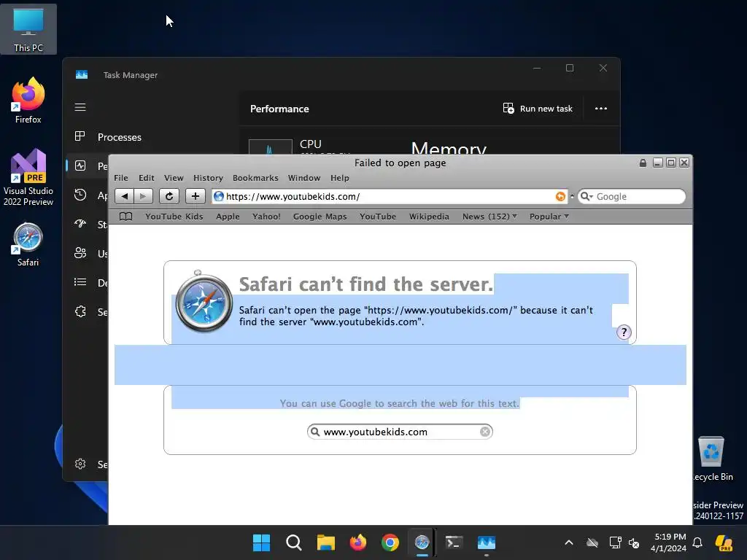Reload the page in Safari
This screenshot has width=747, height=560.
click(x=169, y=196)
